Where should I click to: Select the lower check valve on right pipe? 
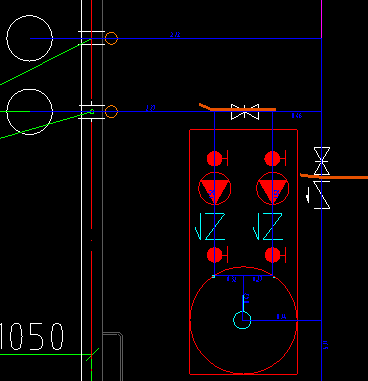(320, 195)
